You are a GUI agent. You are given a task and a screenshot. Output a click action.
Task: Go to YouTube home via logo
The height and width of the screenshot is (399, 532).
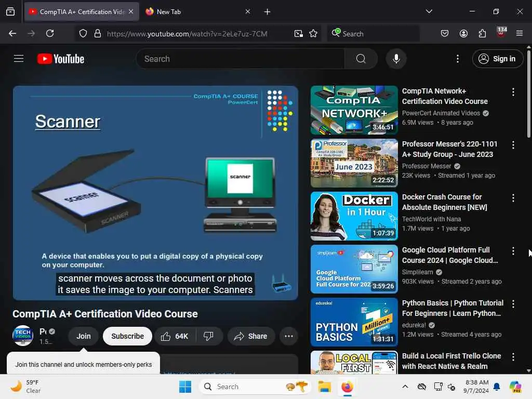pyautogui.click(x=61, y=59)
